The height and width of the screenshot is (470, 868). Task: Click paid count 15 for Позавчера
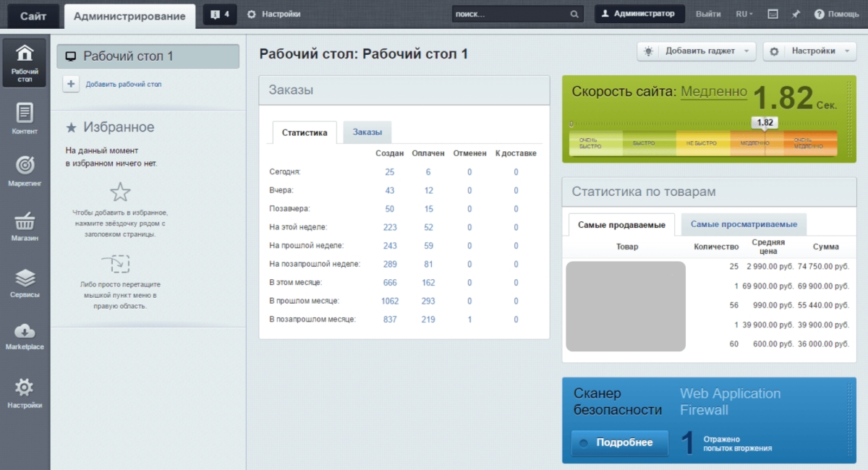pyautogui.click(x=428, y=209)
